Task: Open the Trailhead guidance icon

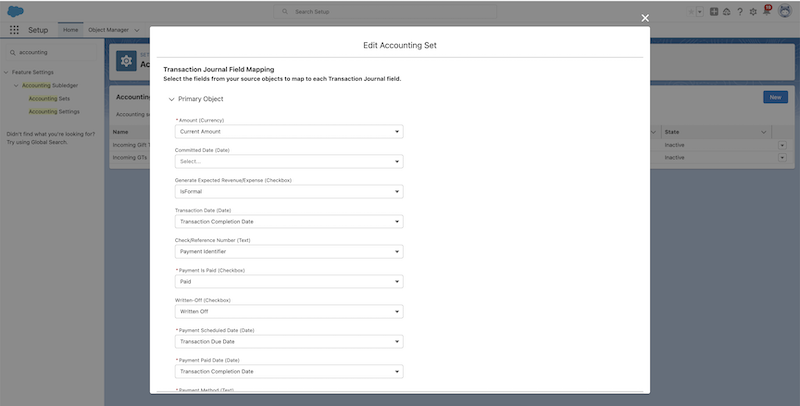Action: pos(727,12)
